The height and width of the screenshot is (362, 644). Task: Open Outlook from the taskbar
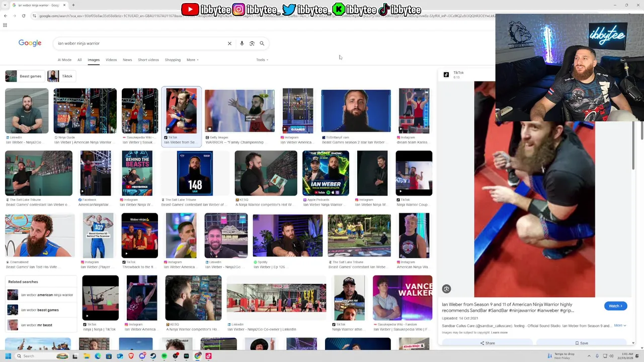[x=120, y=356]
